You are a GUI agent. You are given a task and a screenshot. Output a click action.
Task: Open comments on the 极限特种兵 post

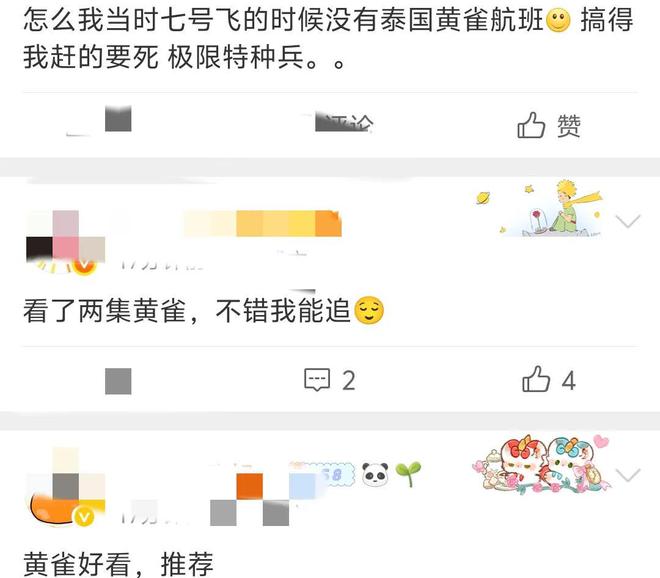coord(343,123)
